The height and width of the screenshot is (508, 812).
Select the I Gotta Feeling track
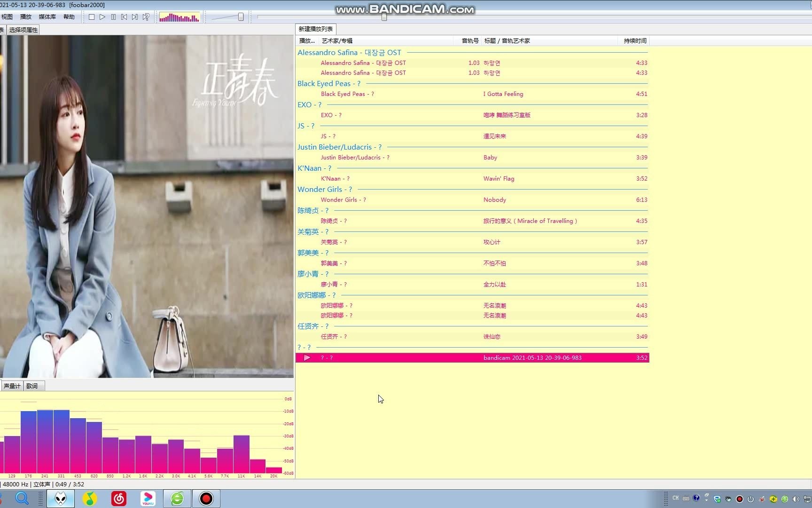point(472,94)
